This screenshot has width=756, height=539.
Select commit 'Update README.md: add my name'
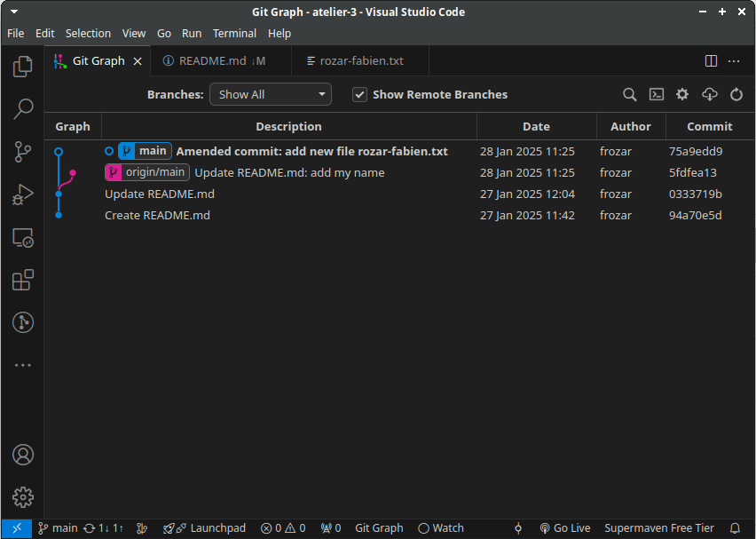click(x=289, y=172)
